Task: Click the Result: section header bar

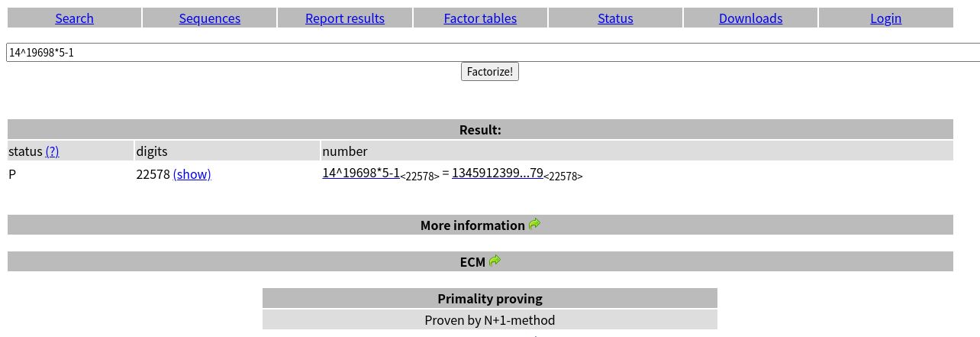Action: click(x=480, y=130)
